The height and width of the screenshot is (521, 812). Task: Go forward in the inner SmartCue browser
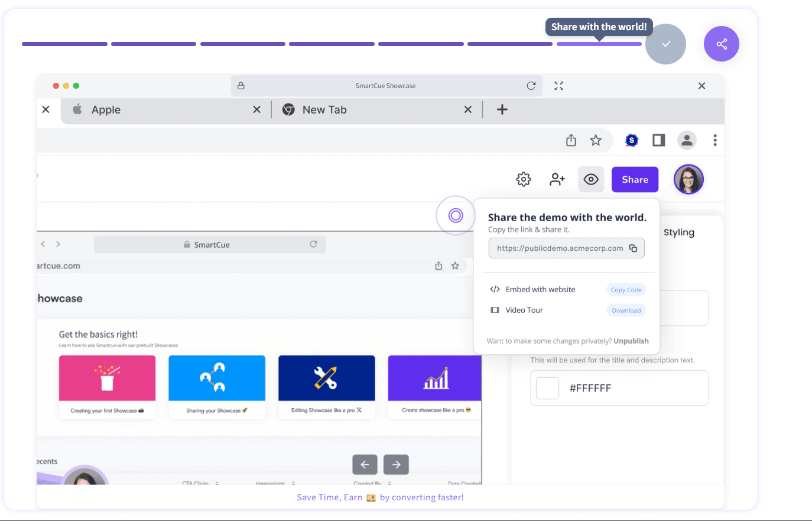(58, 244)
